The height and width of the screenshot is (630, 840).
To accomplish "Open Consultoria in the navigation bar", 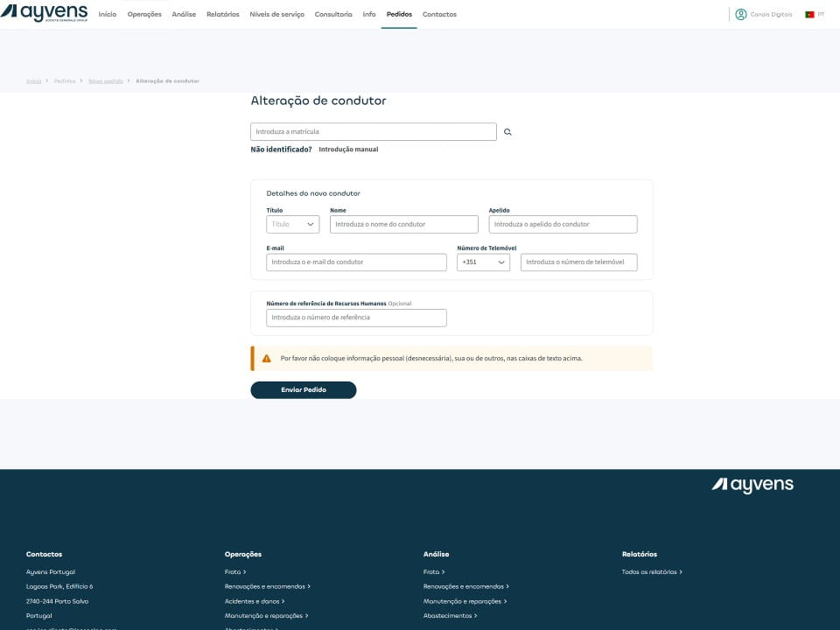I will click(x=333, y=15).
